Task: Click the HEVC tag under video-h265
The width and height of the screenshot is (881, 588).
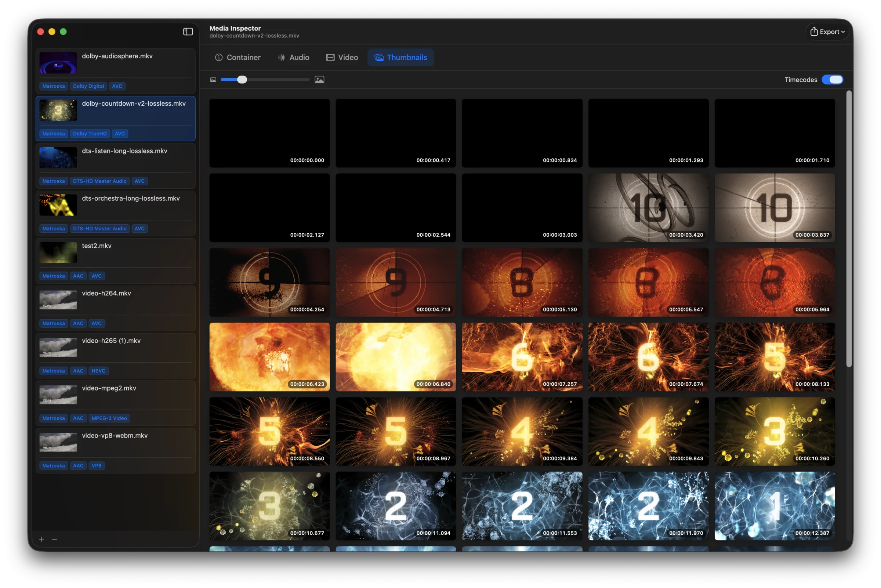Action: (x=99, y=371)
